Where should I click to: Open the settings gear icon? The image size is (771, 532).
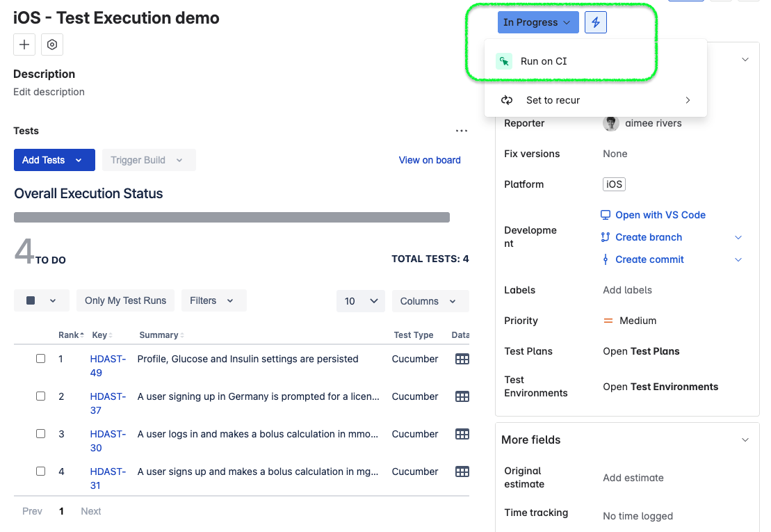pos(51,44)
